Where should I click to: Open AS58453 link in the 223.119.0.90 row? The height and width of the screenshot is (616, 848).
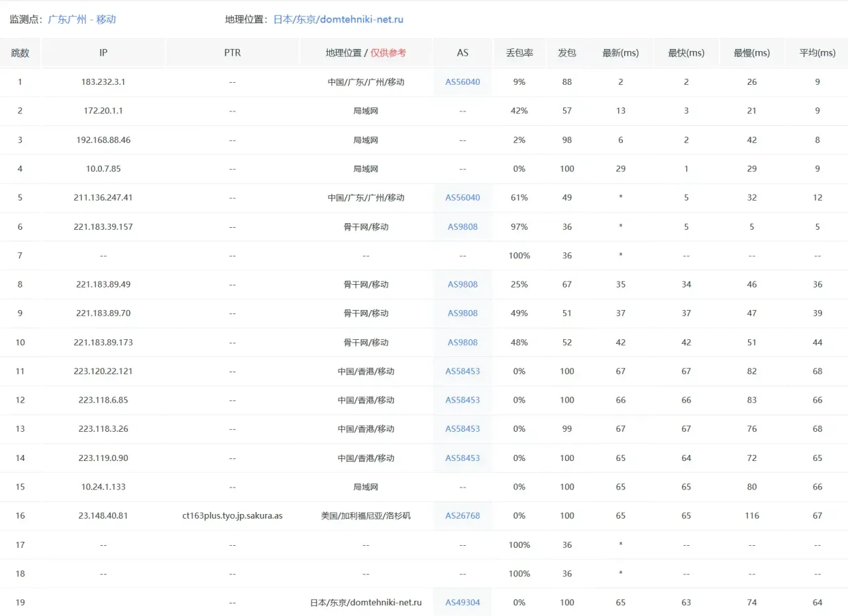pos(462,458)
